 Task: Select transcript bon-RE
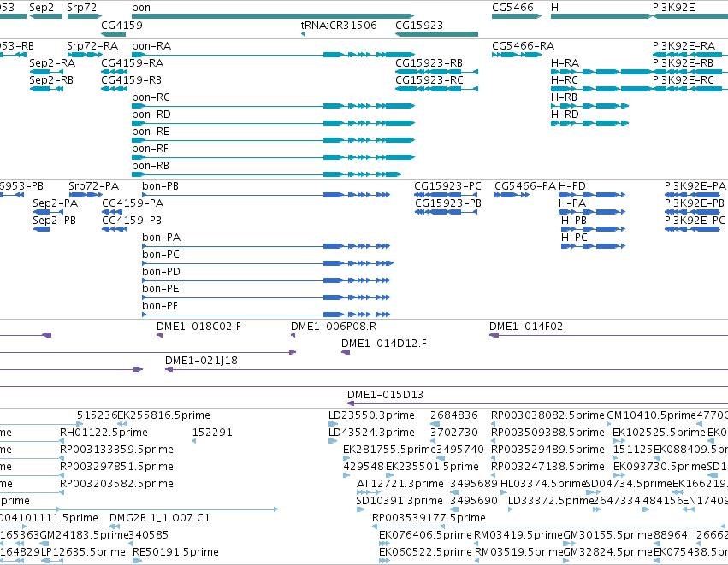pos(273,140)
